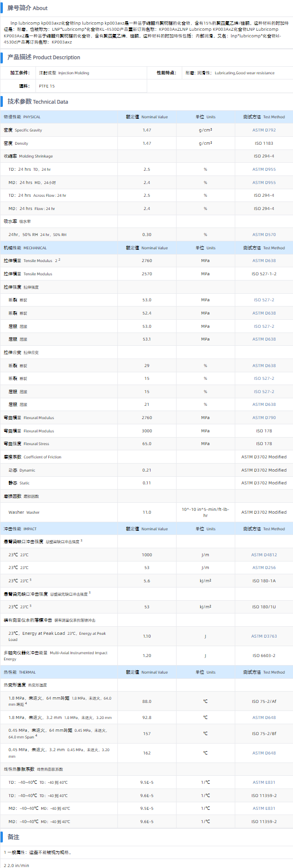Click the ASTM D4812 impact test link
Image resolution: width=293 pixels, height=868 pixels.
[264, 555]
